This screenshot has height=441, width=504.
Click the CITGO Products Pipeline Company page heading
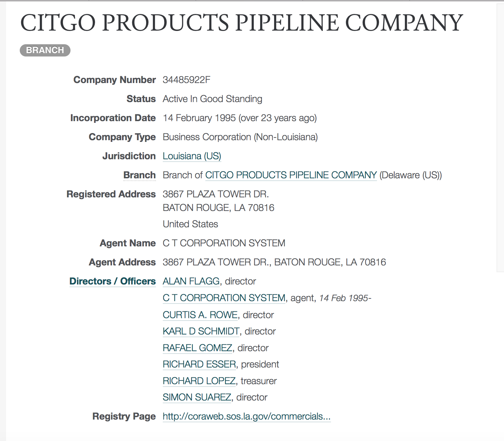(x=241, y=23)
